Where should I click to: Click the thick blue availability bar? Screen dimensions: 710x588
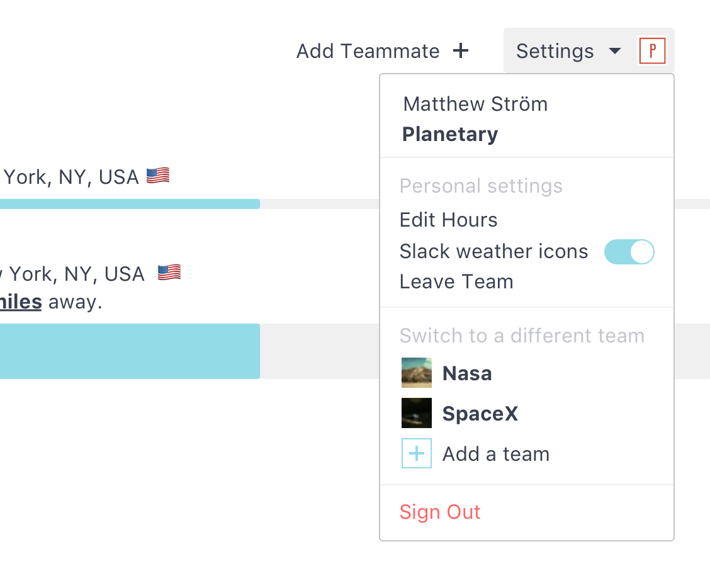(x=126, y=351)
